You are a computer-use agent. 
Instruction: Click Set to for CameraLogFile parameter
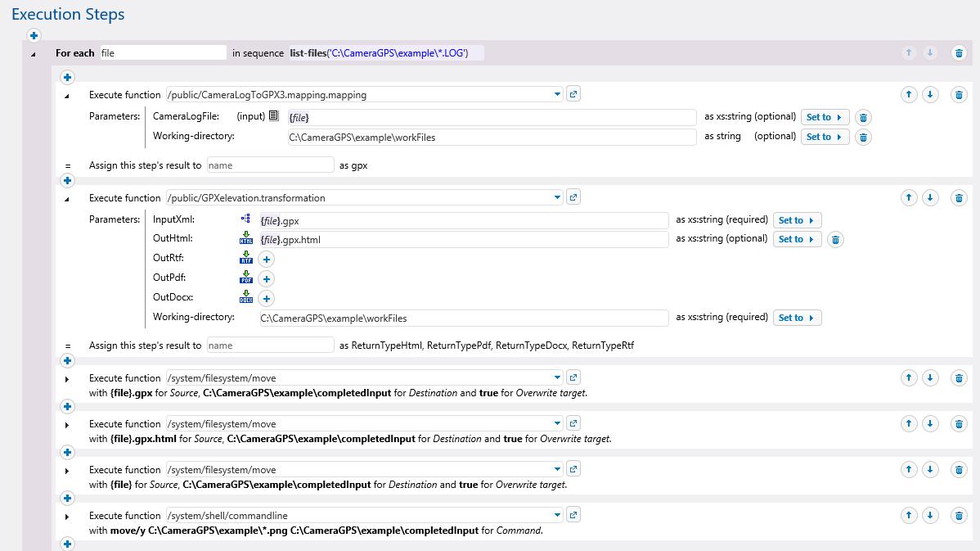pyautogui.click(x=825, y=118)
